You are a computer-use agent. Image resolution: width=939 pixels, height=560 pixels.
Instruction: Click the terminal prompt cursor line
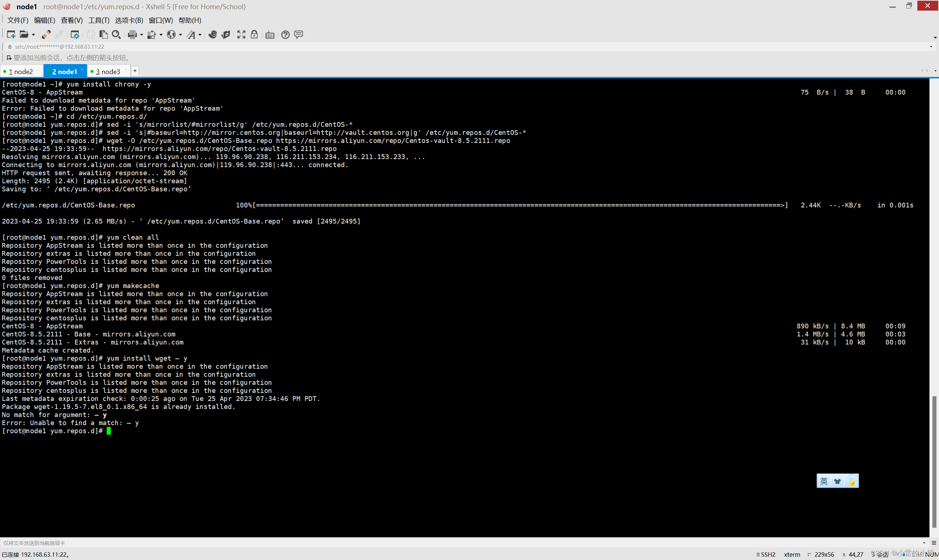56,431
